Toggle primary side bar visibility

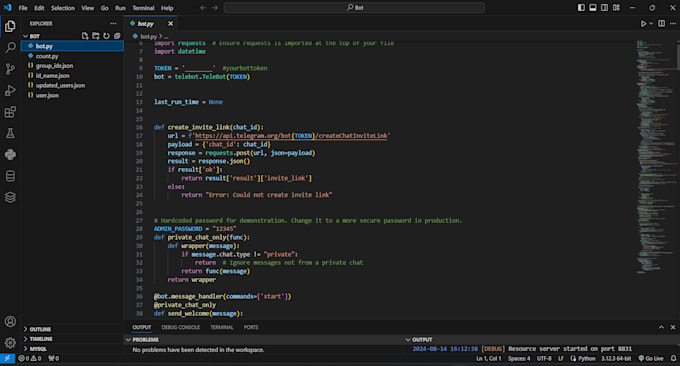(581, 8)
